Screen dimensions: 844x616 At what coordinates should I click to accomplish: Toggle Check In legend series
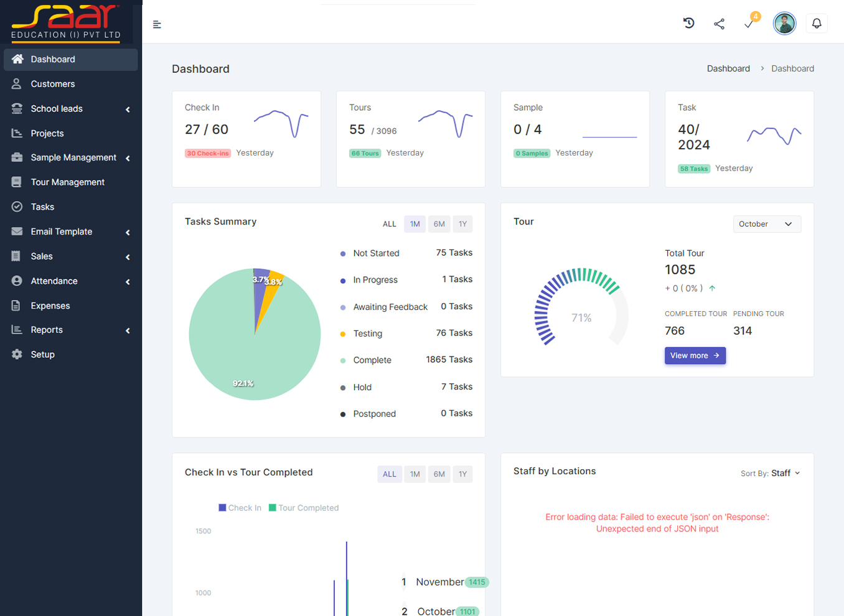point(240,508)
